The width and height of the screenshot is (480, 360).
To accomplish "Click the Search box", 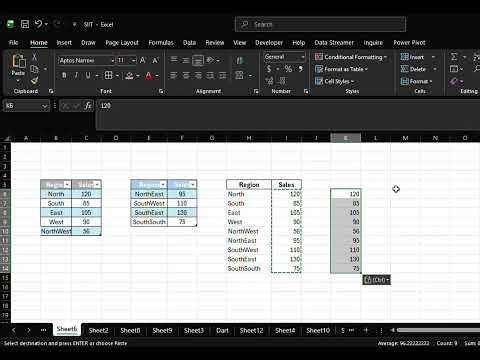I will [x=320, y=24].
